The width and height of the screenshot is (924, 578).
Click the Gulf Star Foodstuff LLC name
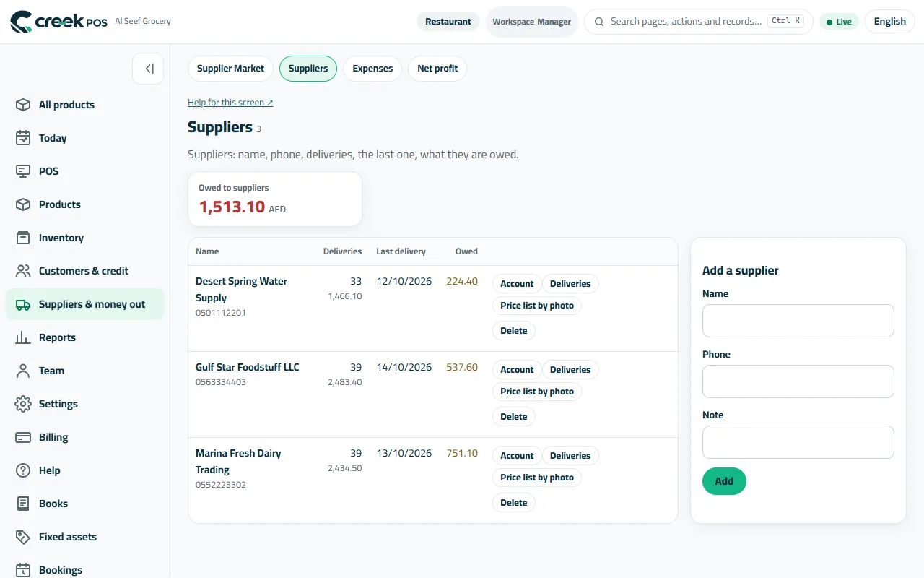[247, 367]
